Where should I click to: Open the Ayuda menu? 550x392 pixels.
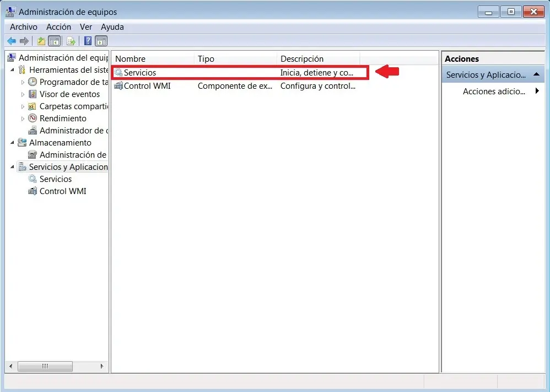(x=112, y=27)
